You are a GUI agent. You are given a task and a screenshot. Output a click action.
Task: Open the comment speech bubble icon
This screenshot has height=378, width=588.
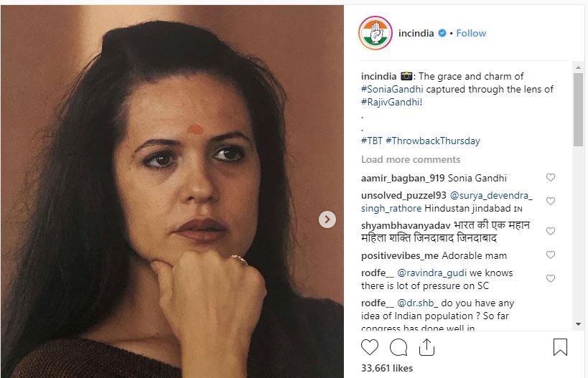click(398, 348)
